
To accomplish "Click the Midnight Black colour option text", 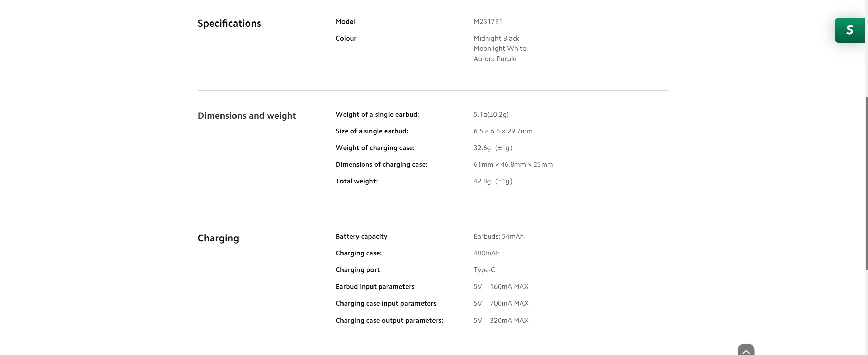I will coord(496,38).
